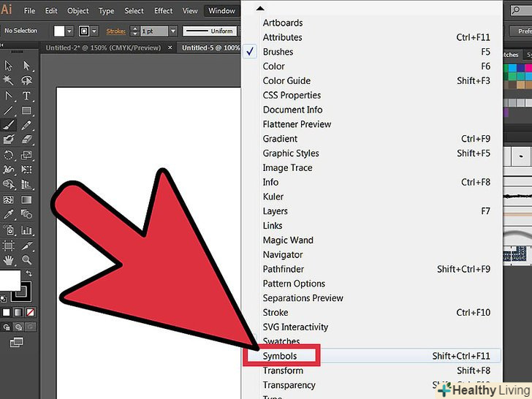The width and height of the screenshot is (532, 399).
Task: Open the View menu
Action: [x=190, y=11]
